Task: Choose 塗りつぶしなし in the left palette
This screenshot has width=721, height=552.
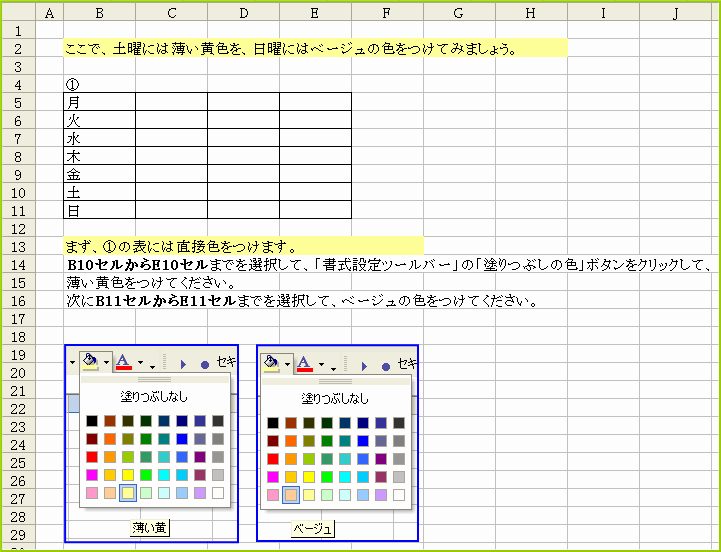Action: pyautogui.click(x=154, y=397)
